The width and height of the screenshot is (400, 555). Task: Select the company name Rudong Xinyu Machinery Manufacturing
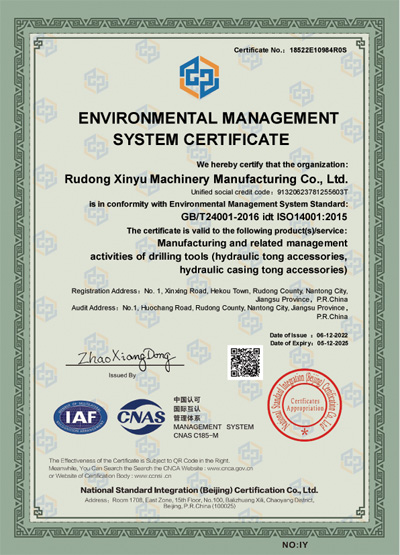pyautogui.click(x=206, y=179)
